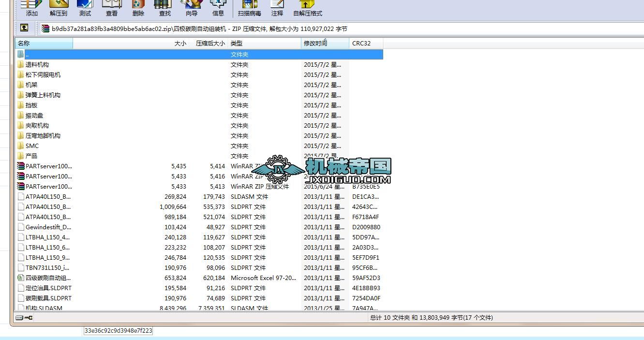Screen dimensions: 644x340
Task: Click the ZIP icon of the 5,435-byte PARTserver file
Action: pos(20,166)
